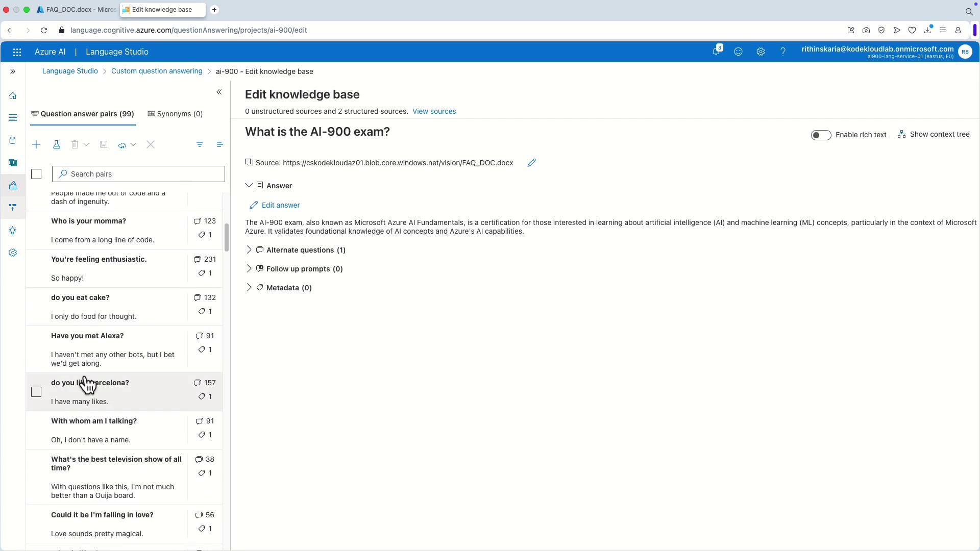
Task: Click the filter pairs icon
Action: [x=200, y=145]
